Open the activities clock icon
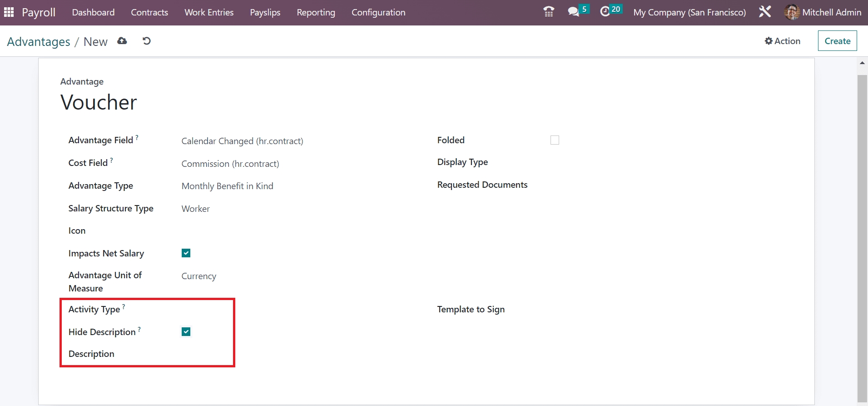This screenshot has width=868, height=406. click(605, 12)
